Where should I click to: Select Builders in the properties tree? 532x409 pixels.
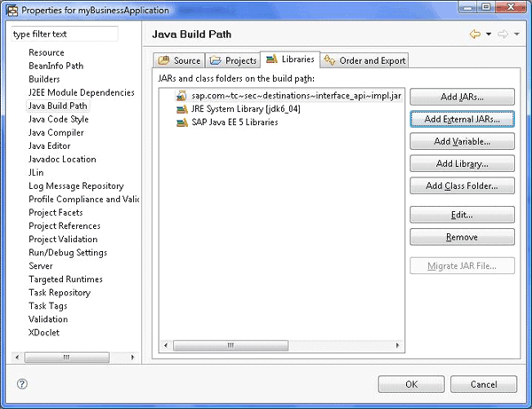(x=44, y=79)
